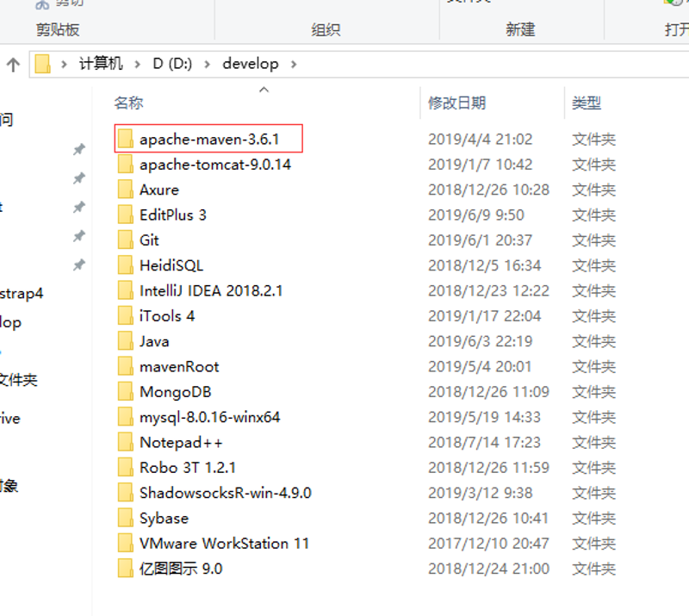Select the mavenRoot folder name

(179, 367)
